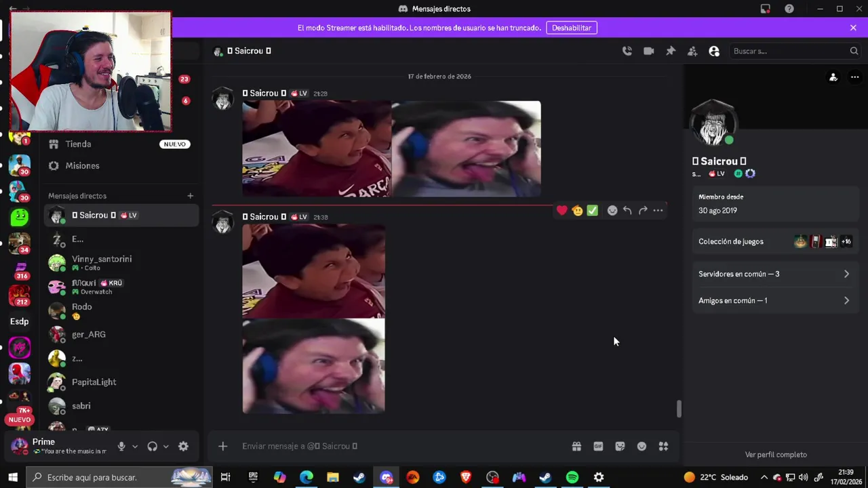Start a voice call with Saicrou
The height and width of the screenshot is (488, 868).
click(627, 51)
